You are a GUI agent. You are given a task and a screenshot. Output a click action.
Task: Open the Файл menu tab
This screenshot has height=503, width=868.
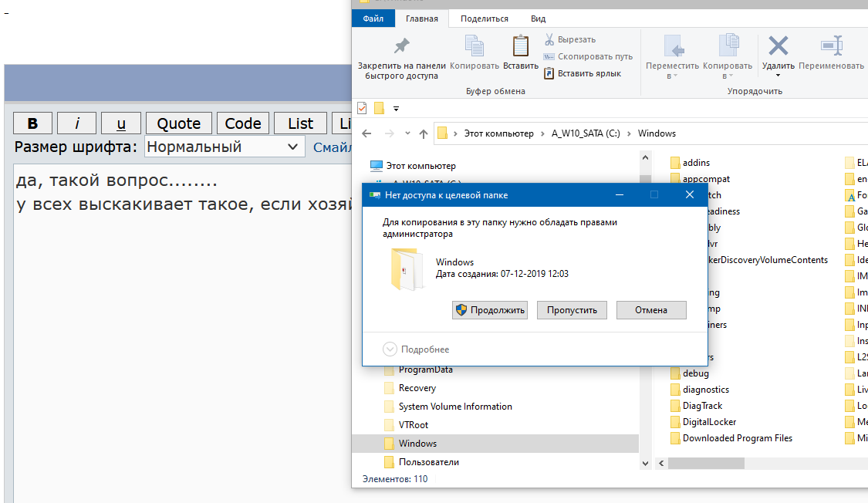pos(373,19)
